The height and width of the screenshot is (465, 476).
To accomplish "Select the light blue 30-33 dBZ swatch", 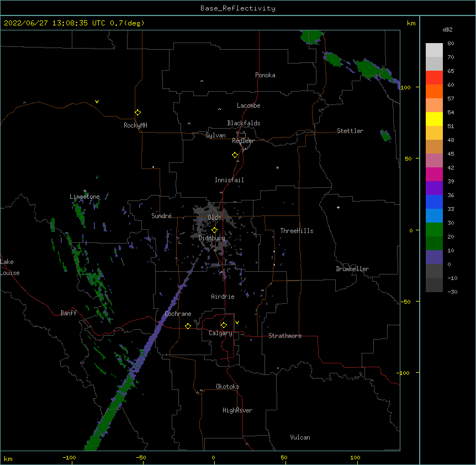I will click(x=434, y=215).
